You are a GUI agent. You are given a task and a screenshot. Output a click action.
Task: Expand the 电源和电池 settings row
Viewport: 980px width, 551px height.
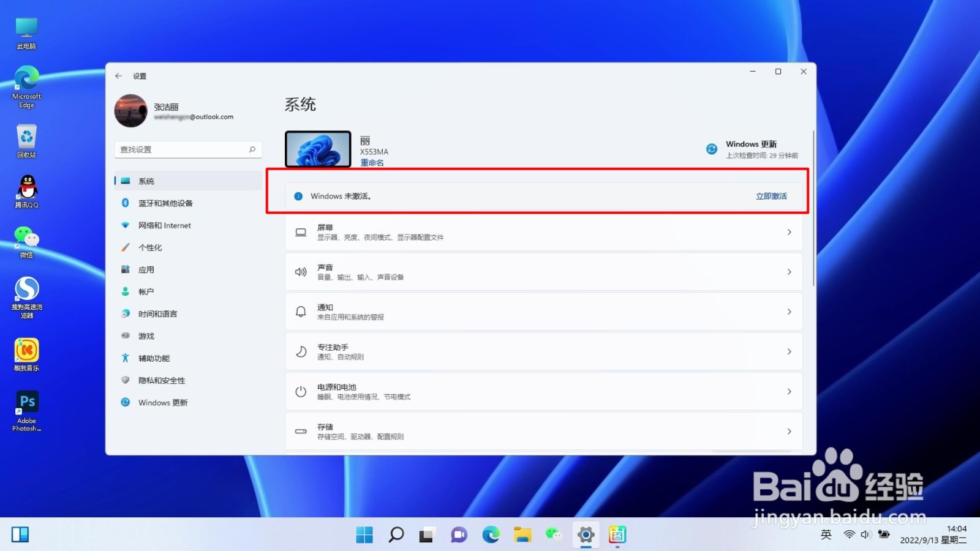point(543,391)
